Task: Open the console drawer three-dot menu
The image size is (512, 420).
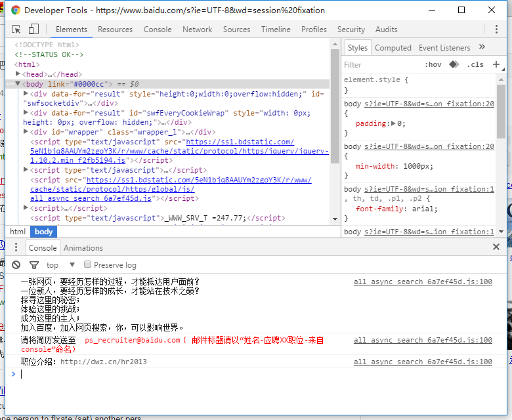Action: coord(16,247)
